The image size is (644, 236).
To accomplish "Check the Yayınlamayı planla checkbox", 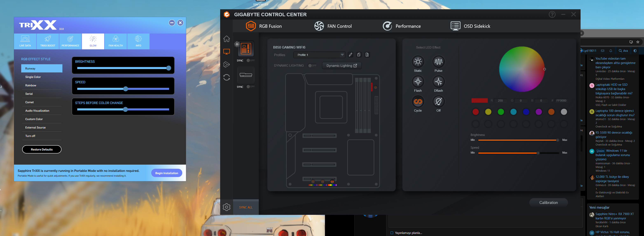I will click(x=392, y=233).
